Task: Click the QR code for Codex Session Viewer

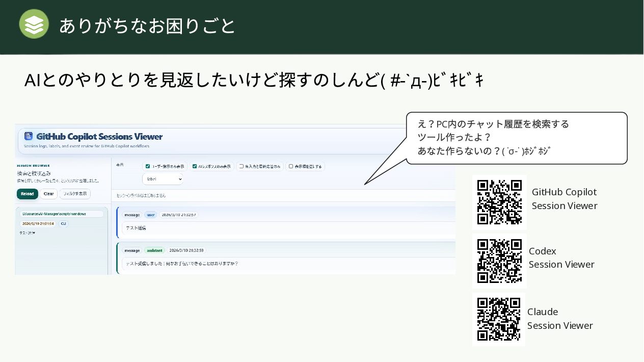Action: [x=499, y=261]
